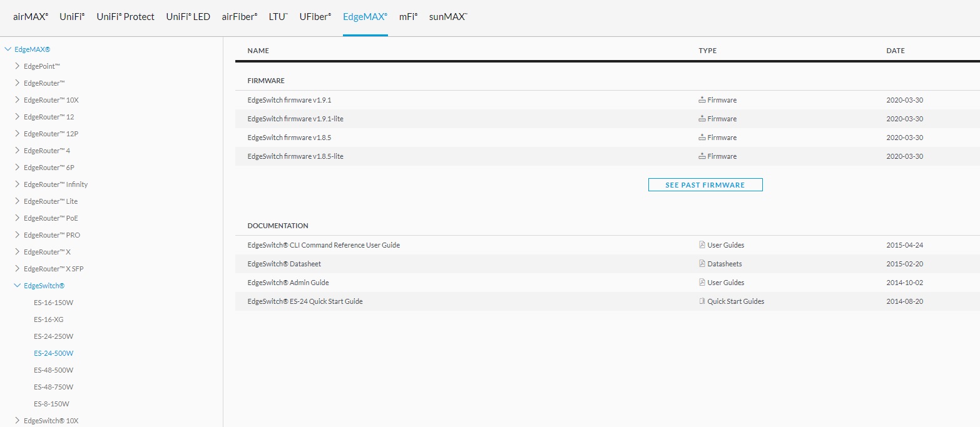Open EdgeSwitch firmware v1.8.5-lite download
This screenshot has height=427, width=980.
(295, 156)
